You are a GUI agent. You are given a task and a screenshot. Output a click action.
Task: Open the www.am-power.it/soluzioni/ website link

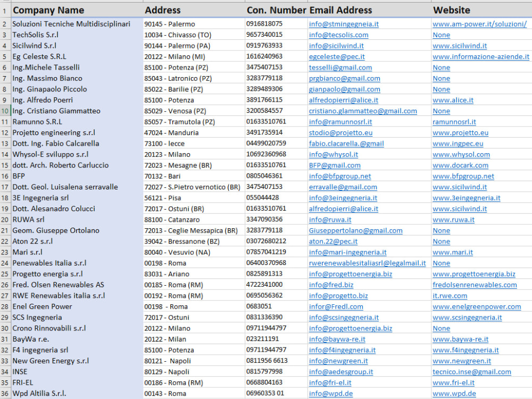click(x=479, y=24)
